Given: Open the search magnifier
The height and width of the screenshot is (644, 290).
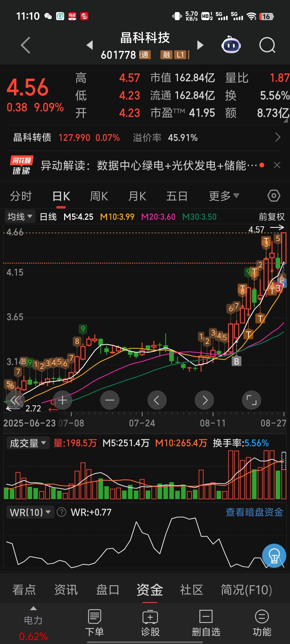Looking at the screenshot, I should 267,45.
